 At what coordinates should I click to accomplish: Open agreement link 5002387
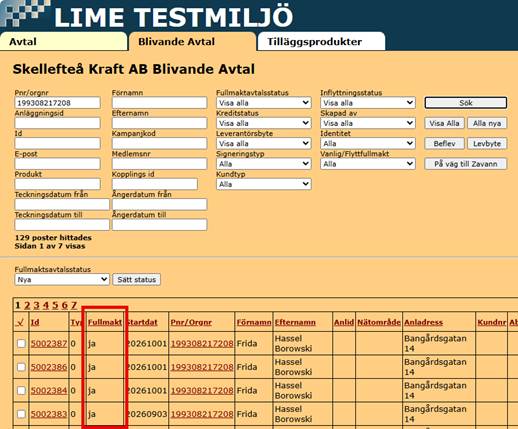coord(49,343)
